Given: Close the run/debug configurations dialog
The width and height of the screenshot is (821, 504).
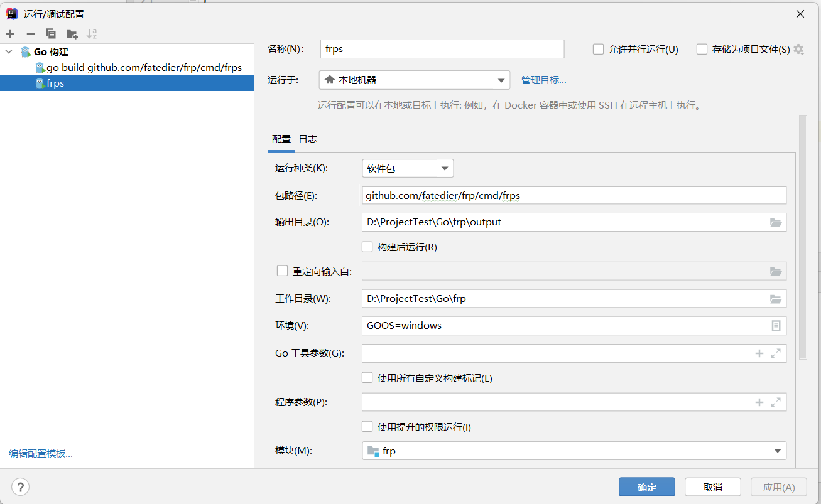Looking at the screenshot, I should pyautogui.click(x=800, y=14).
